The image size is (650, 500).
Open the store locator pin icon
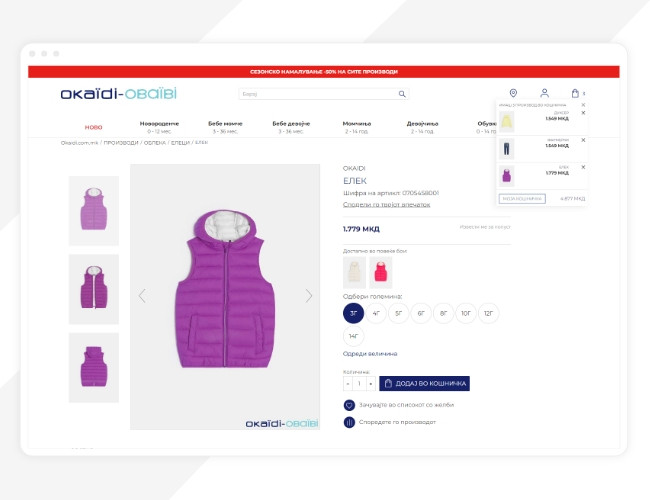click(x=513, y=93)
